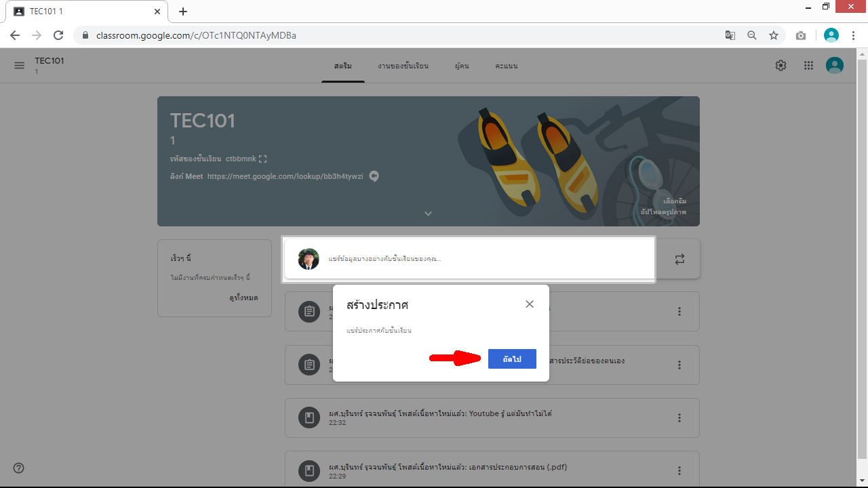The width and height of the screenshot is (868, 488).
Task: Open the main hamburger menu
Action: point(19,66)
